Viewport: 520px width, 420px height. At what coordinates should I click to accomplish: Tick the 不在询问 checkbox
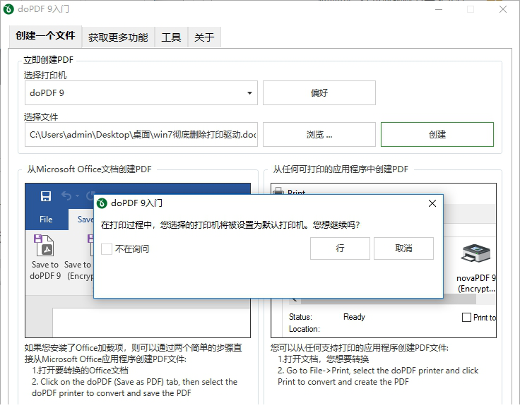click(107, 248)
